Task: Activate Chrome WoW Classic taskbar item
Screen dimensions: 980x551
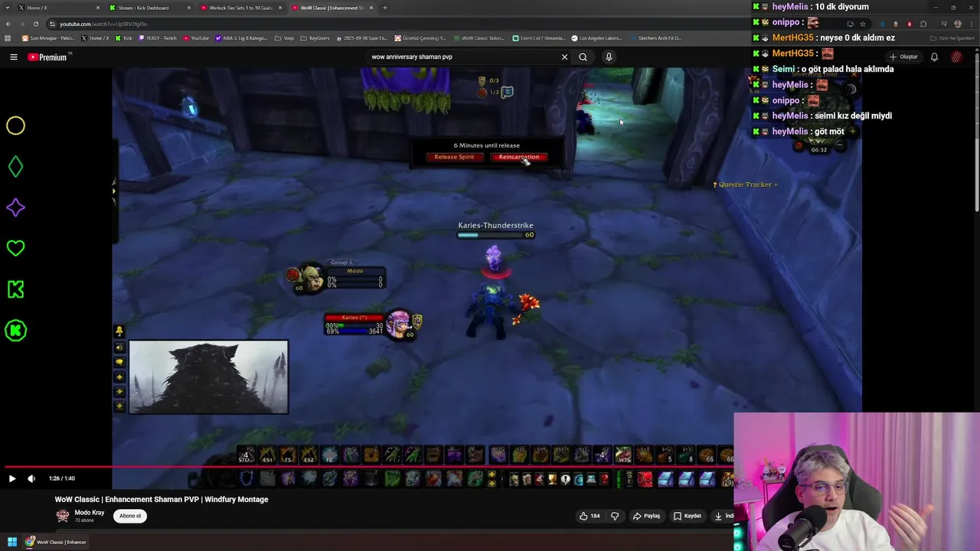Action: 56,542
